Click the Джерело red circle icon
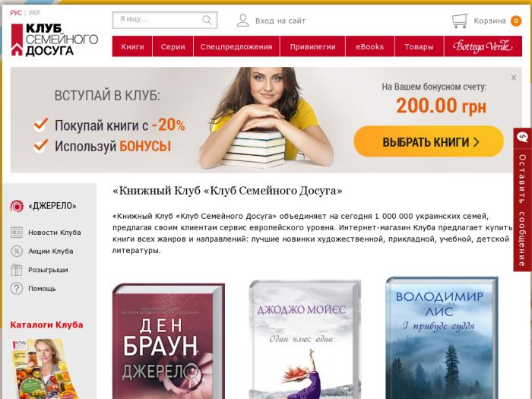The image size is (532, 399). click(x=17, y=206)
